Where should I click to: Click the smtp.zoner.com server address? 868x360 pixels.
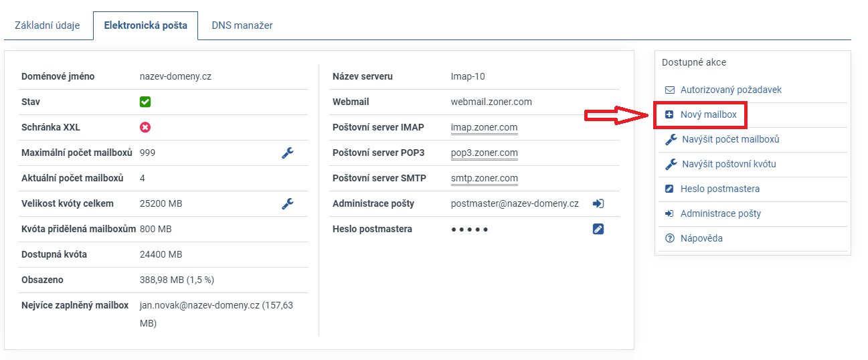point(484,178)
